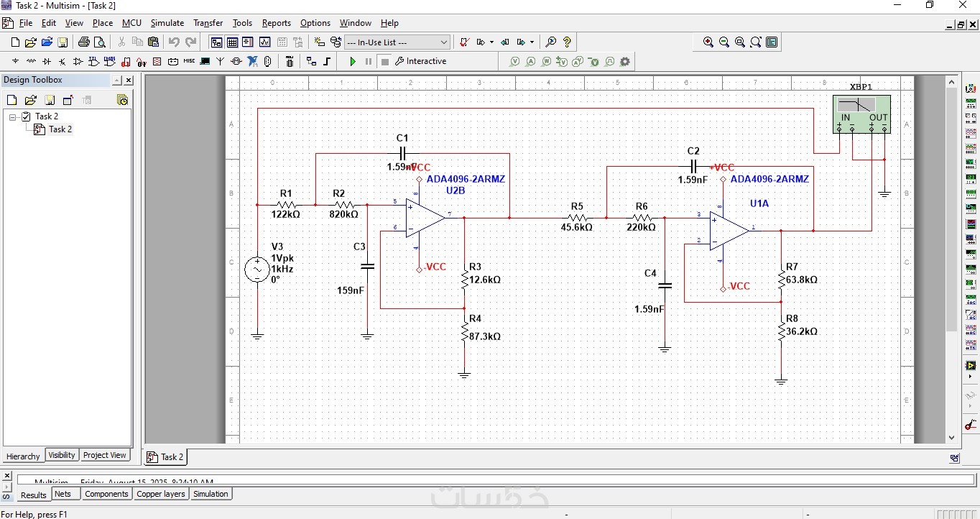Place a transistor from the component toolbar
Screen dimensions: 980x519
[x=63, y=62]
